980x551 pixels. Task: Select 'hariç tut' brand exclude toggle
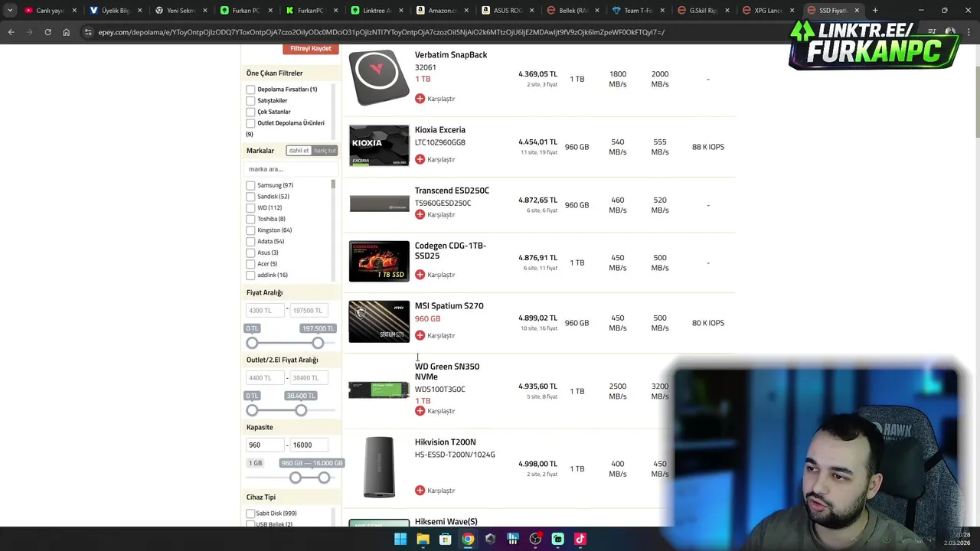(x=325, y=151)
